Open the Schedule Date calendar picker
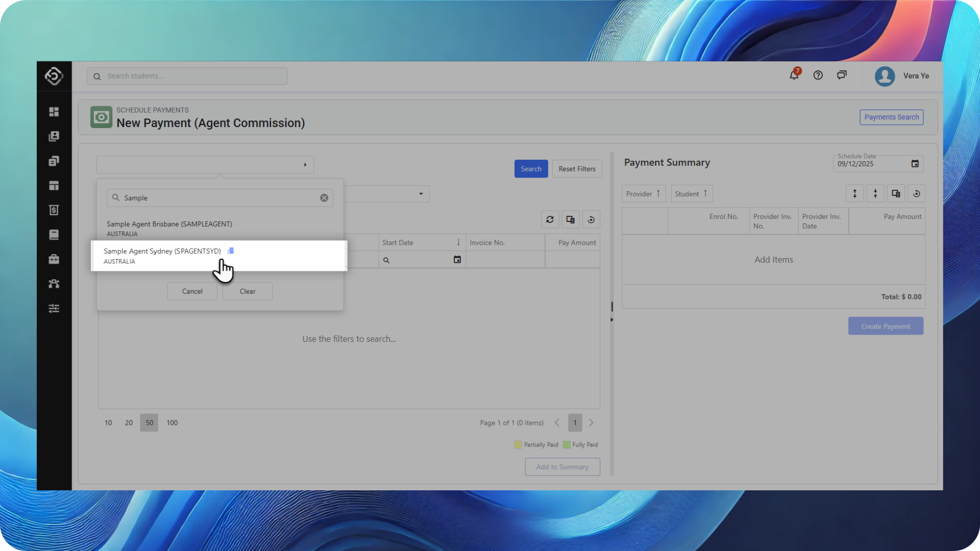The image size is (980, 551). (915, 164)
